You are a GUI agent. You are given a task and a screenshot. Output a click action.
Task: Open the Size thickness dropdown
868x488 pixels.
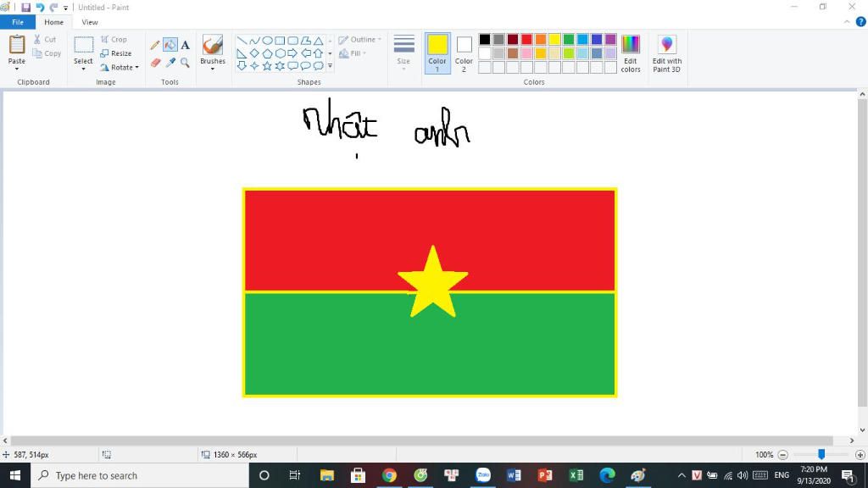tap(403, 53)
